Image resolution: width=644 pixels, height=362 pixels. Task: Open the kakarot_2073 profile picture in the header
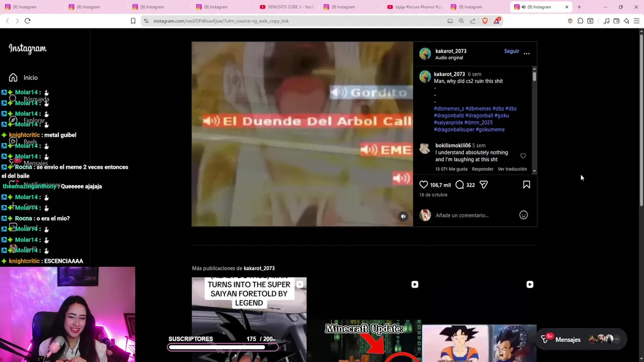425,54
